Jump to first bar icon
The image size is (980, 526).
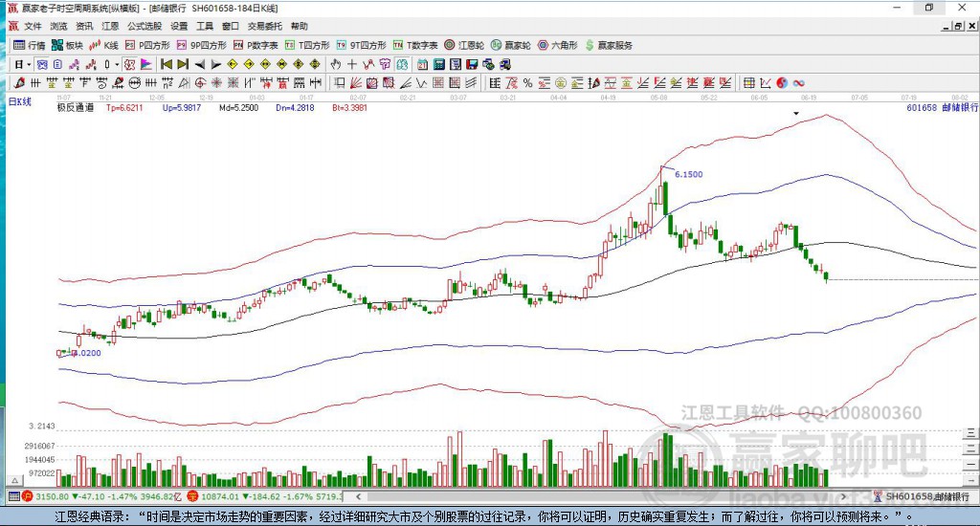click(x=167, y=64)
